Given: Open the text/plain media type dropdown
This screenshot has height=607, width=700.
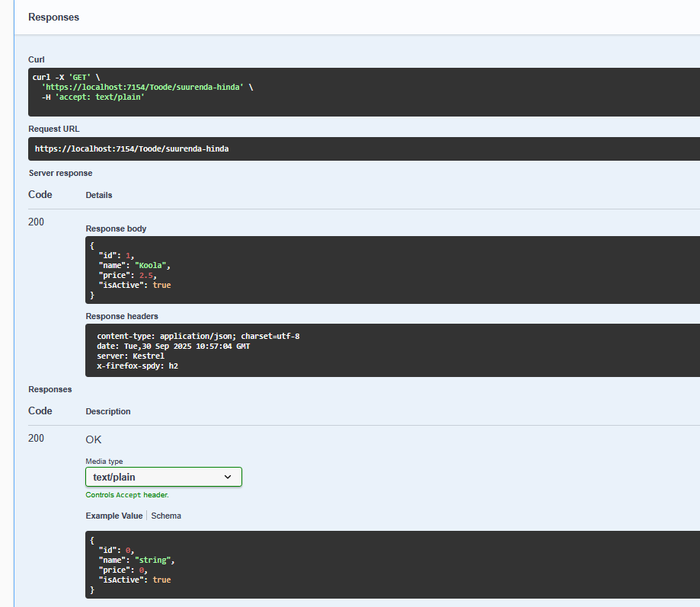Looking at the screenshot, I should pos(163,477).
